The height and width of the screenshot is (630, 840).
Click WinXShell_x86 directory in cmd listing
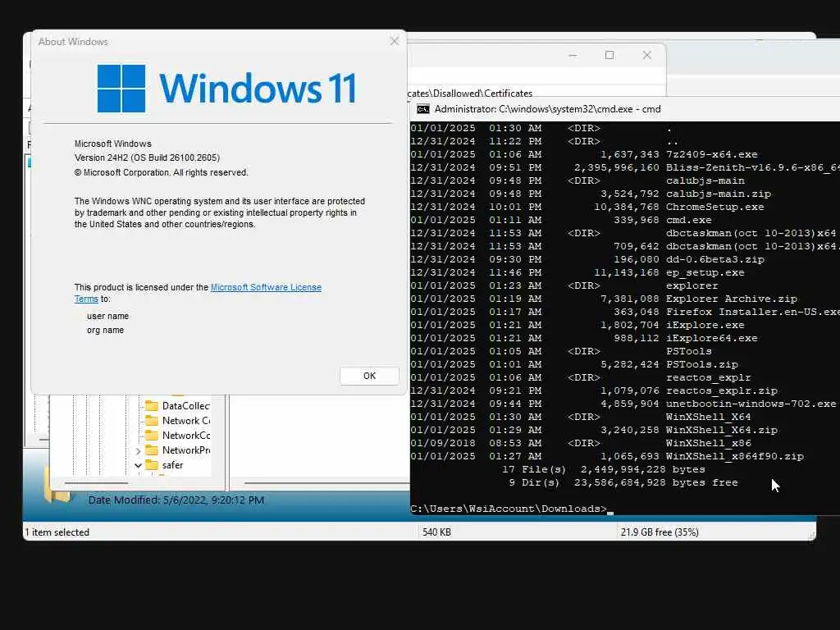[x=708, y=443]
